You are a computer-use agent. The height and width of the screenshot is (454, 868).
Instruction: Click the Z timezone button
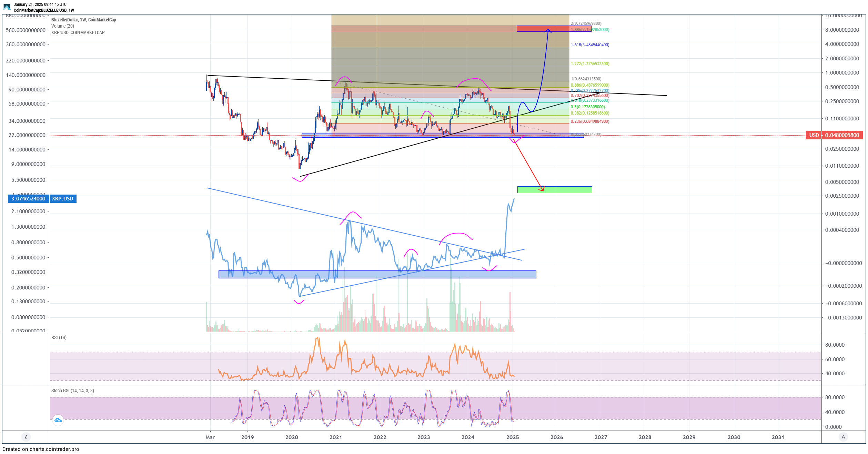click(26, 437)
